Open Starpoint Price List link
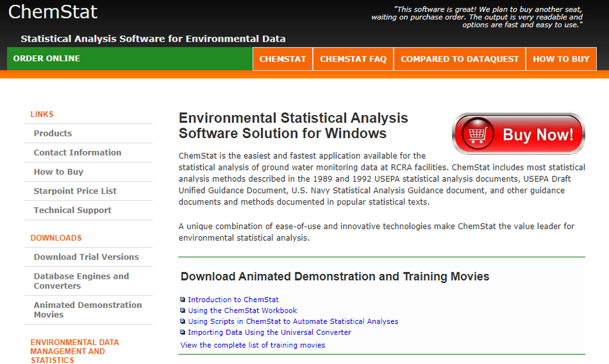 coord(75,191)
